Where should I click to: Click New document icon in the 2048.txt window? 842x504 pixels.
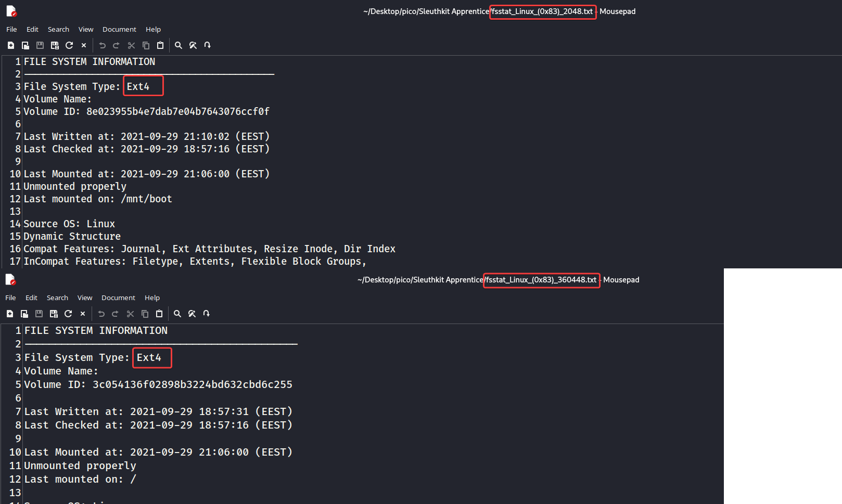pos(10,45)
